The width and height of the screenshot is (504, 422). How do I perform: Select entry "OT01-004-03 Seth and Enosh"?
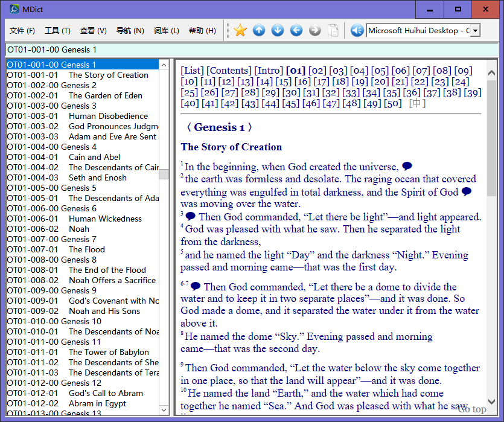[x=83, y=177]
